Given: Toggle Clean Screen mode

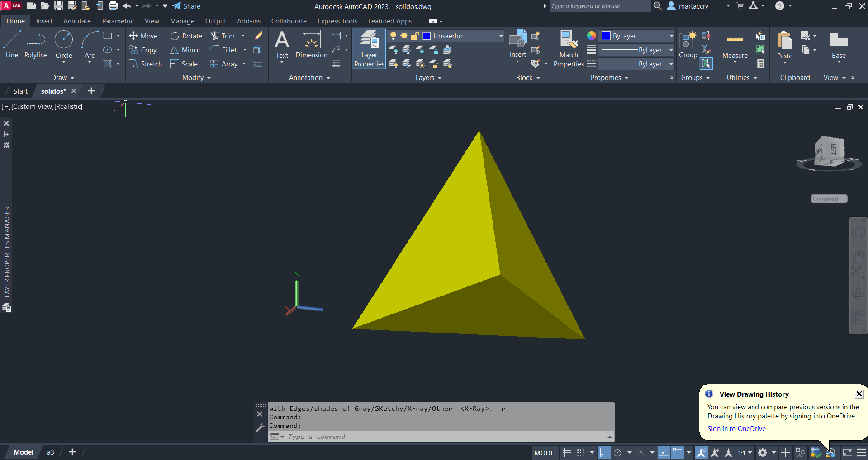Looking at the screenshot, I should point(848,453).
